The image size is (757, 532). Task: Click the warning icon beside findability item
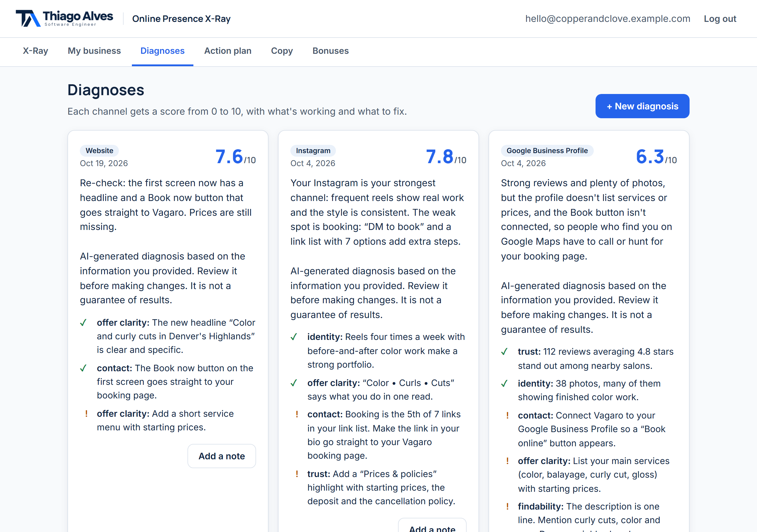click(507, 506)
